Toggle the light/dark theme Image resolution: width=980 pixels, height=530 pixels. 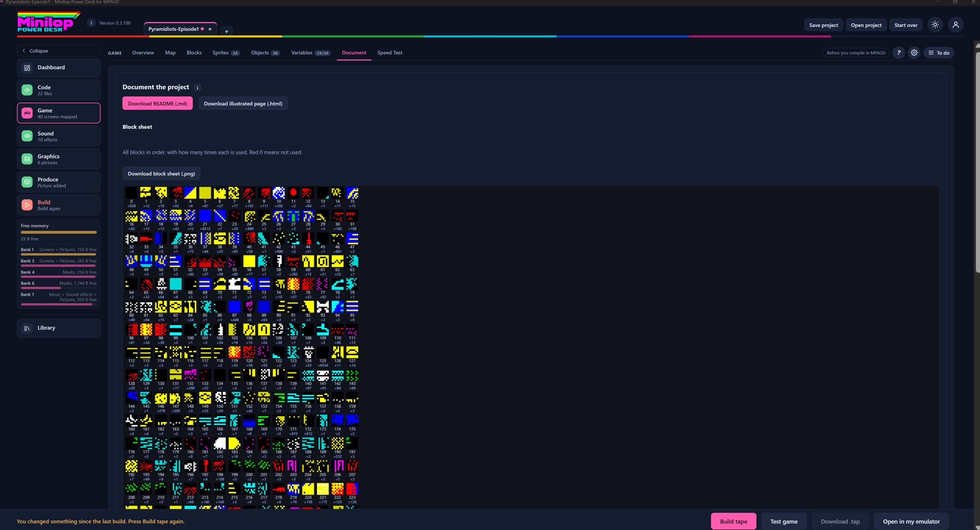coord(935,25)
